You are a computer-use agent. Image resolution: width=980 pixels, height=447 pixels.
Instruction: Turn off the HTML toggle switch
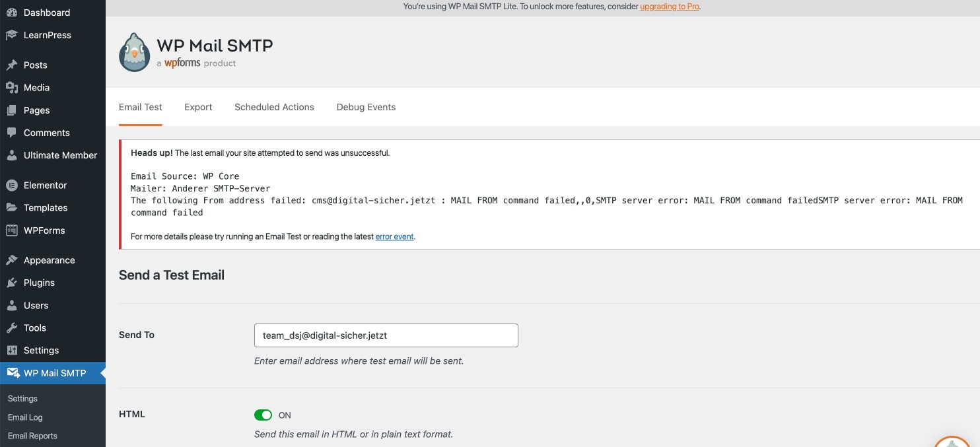(x=263, y=415)
